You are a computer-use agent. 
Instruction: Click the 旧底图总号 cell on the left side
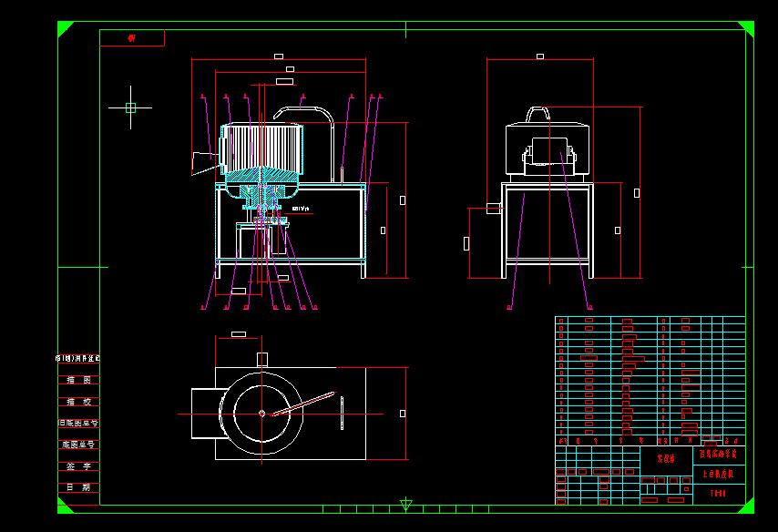[77, 423]
